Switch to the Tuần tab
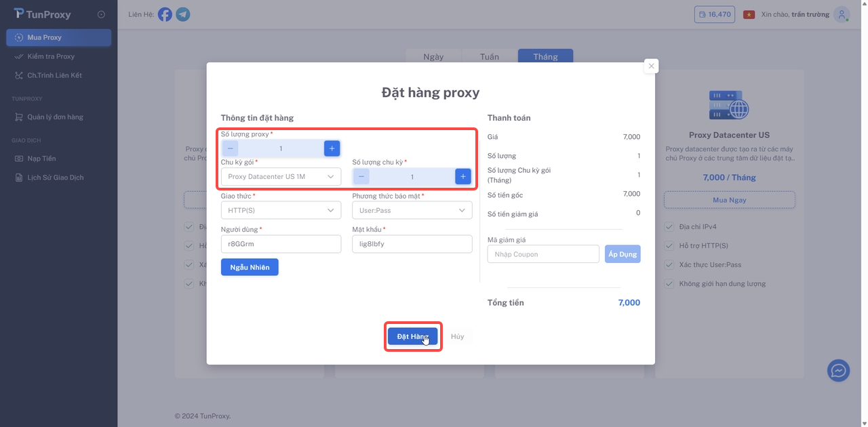The height and width of the screenshot is (427, 868). [488, 56]
